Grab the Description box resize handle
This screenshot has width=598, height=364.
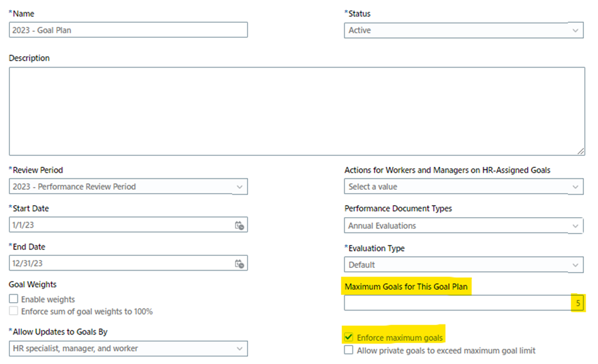click(x=581, y=152)
